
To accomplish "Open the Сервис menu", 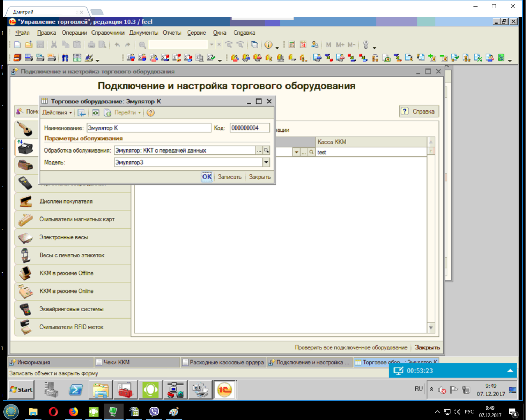I will pyautogui.click(x=197, y=33).
